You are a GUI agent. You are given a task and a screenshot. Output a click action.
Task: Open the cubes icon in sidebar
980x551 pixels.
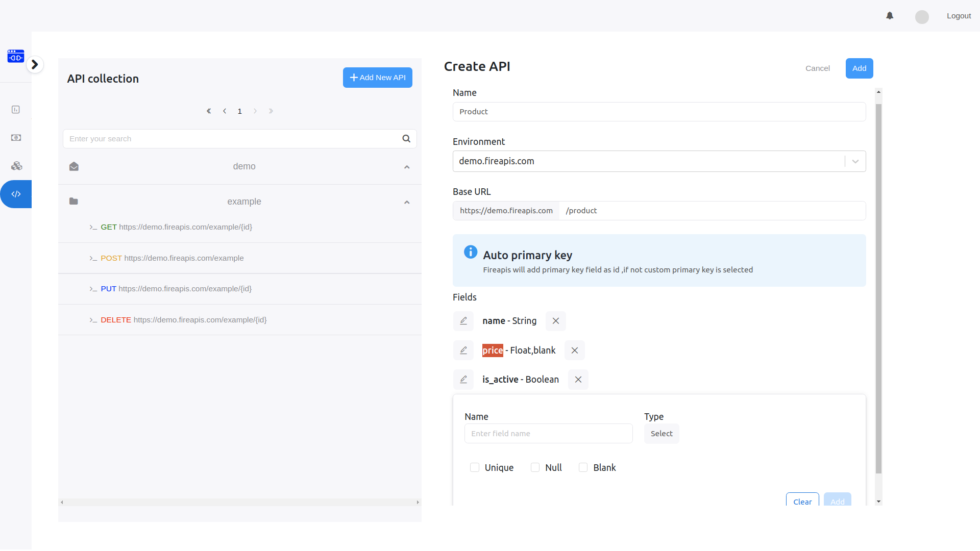click(16, 166)
